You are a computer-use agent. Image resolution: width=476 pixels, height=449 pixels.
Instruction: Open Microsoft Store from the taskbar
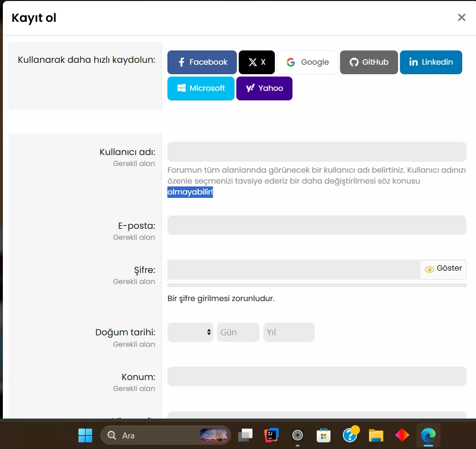coord(324,436)
